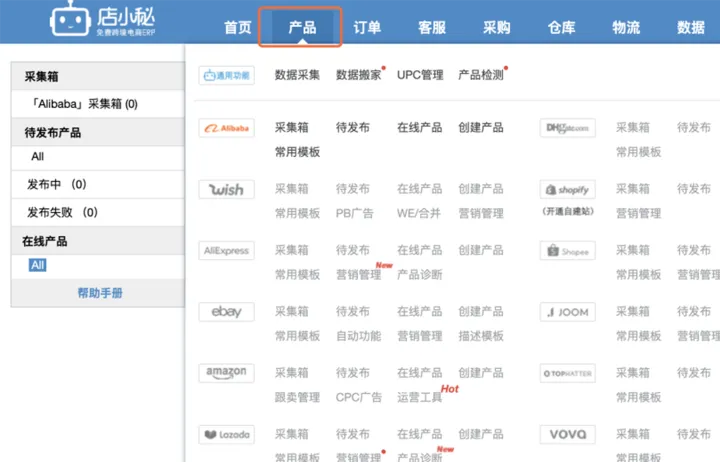The height and width of the screenshot is (462, 720).
Task: Select the VOVA platform logo
Action: tap(568, 434)
